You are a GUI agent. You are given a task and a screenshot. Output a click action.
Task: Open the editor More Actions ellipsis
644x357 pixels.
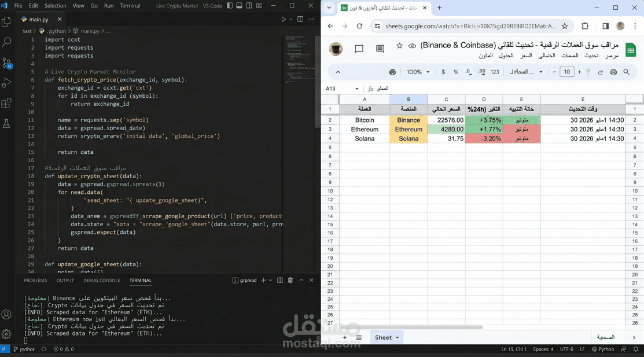[311, 19]
